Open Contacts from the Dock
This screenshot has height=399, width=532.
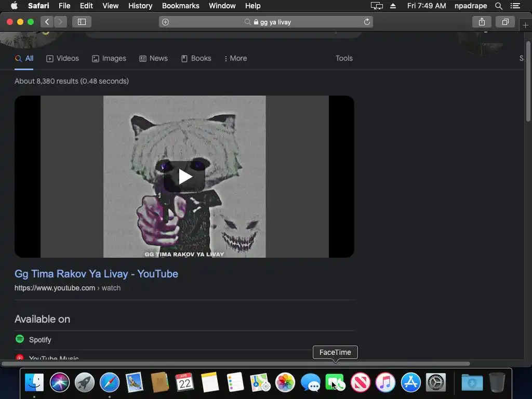[160, 382]
